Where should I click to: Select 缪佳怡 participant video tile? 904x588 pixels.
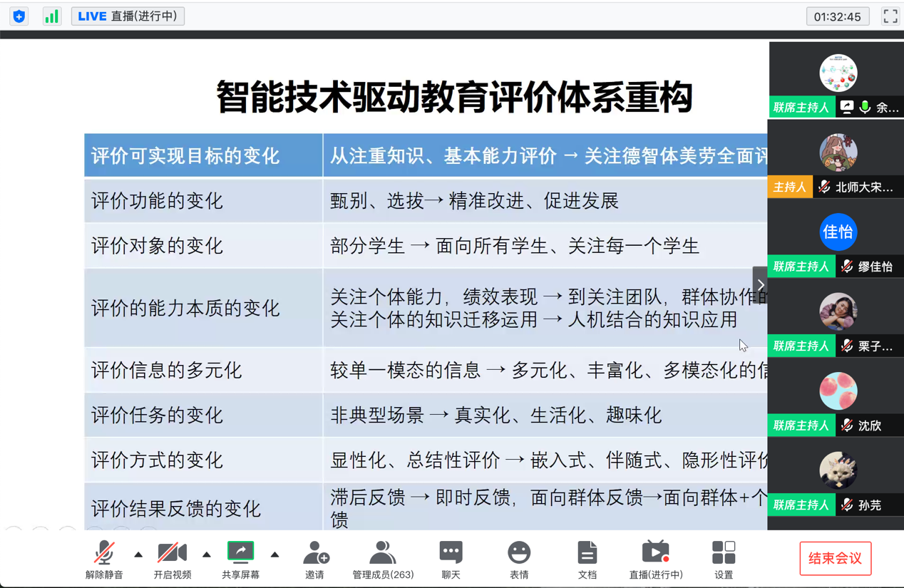(838, 239)
